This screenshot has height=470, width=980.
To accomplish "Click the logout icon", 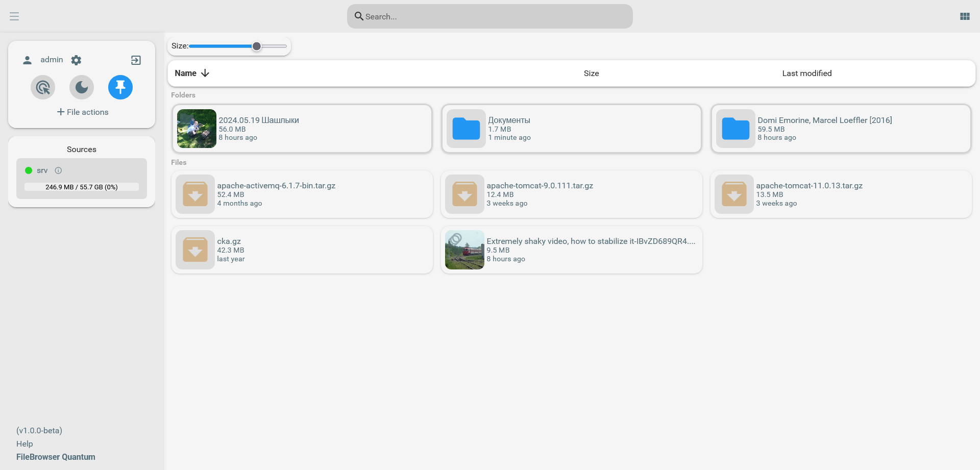I will pos(136,60).
